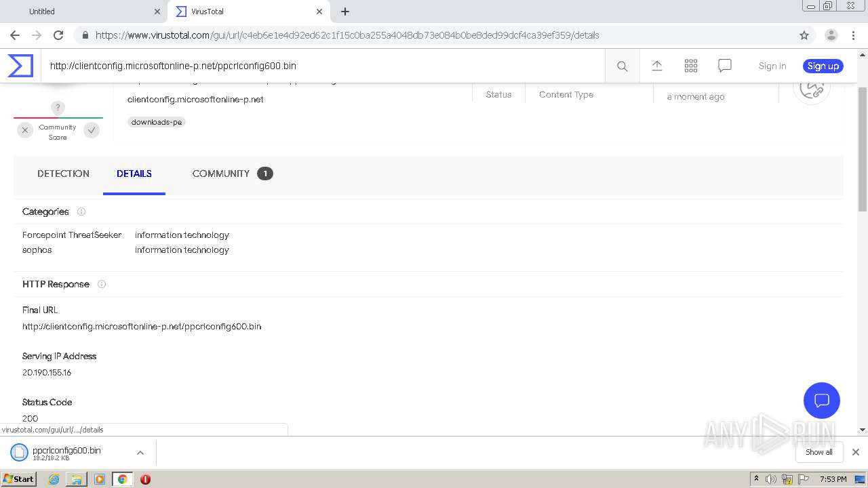Click the site lock icon

[x=85, y=35]
